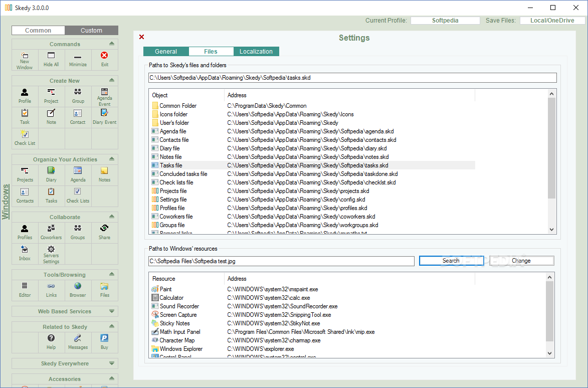Collapse the Tools/Browsing section

112,274
